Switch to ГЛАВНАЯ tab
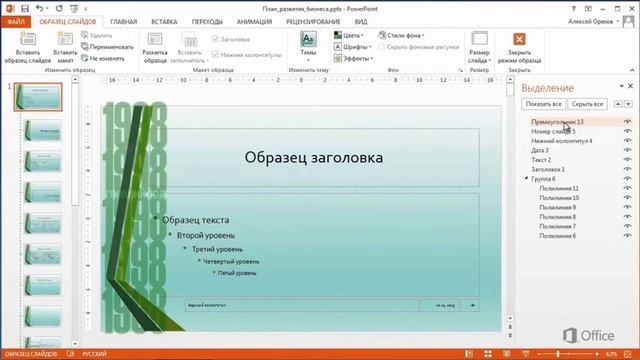 click(x=124, y=22)
